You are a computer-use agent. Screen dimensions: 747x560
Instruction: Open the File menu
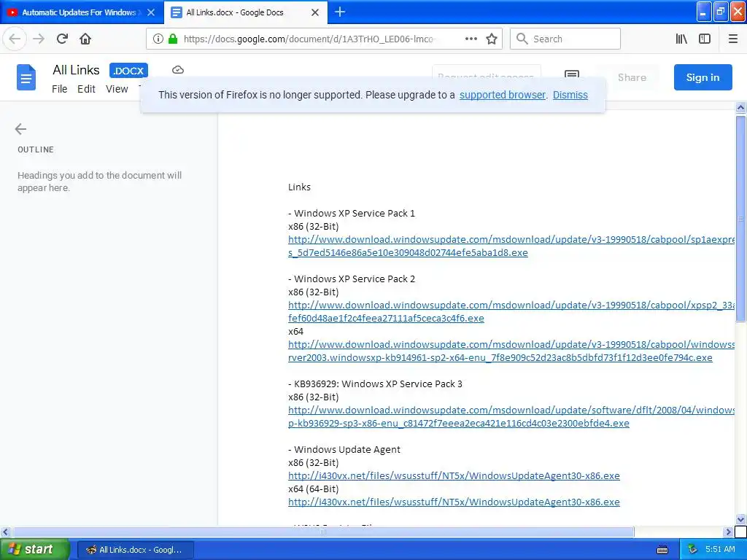coord(60,89)
